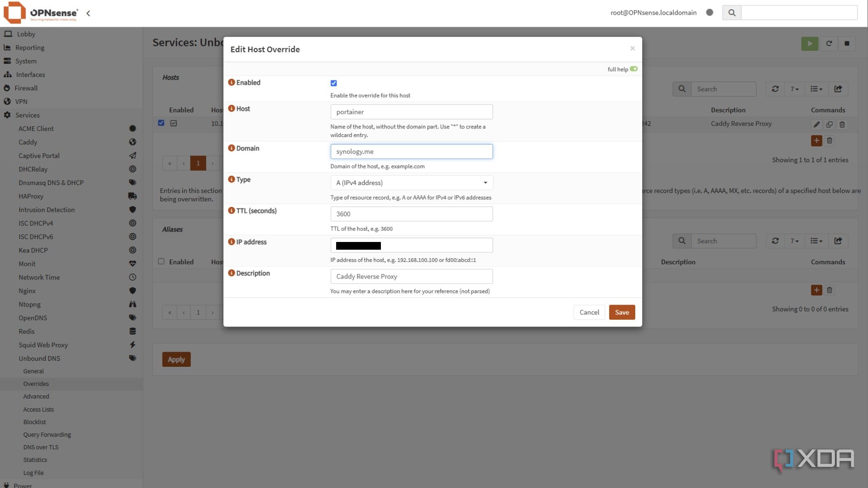Start Unbound service with green play icon
The width and height of the screenshot is (868, 488).
(x=809, y=44)
